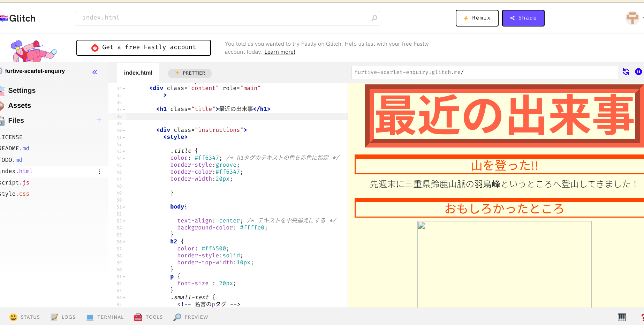Click border-style:groove line
This screenshot has height=325, width=644.
205,165
